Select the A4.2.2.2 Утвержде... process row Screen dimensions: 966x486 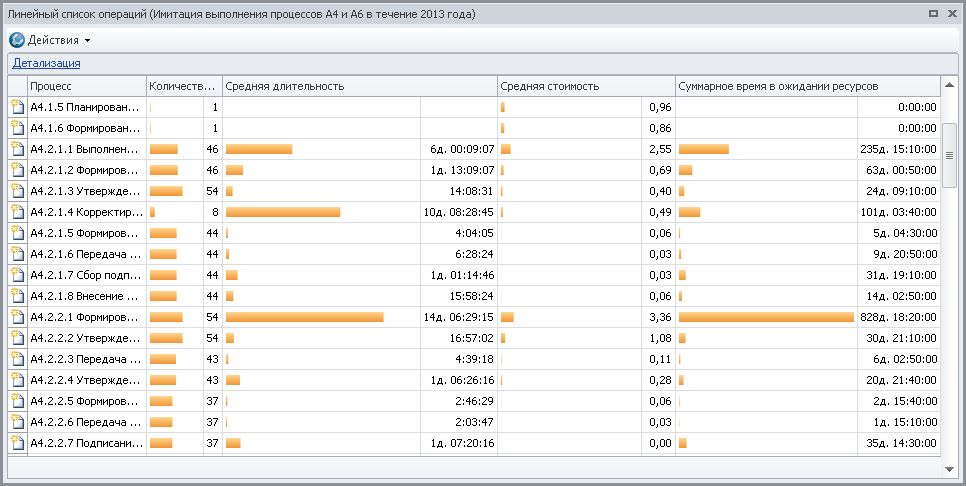tap(86, 338)
